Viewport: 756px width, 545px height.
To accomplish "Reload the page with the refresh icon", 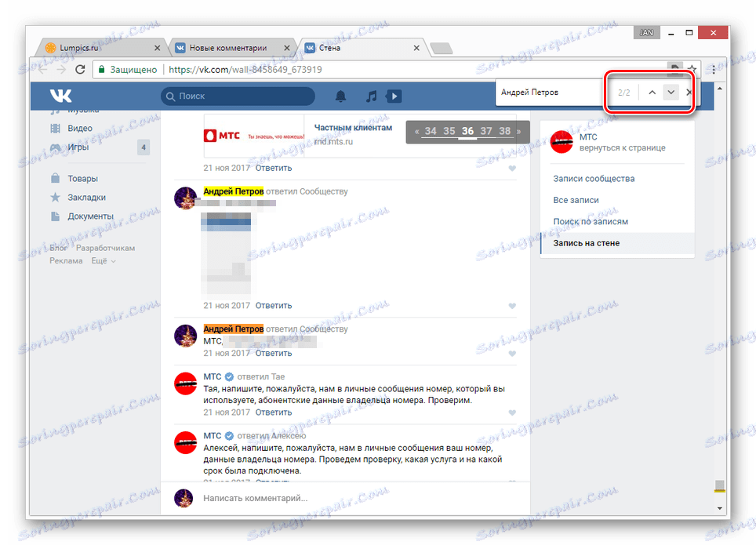I will click(x=80, y=70).
